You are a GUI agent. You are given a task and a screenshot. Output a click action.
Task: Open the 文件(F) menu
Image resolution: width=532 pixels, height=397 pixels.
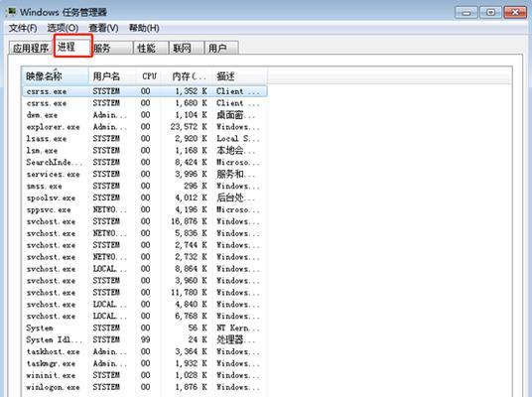click(23, 28)
